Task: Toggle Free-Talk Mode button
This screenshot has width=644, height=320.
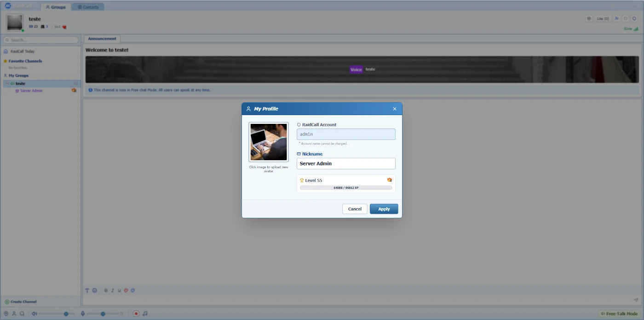Action: point(619,314)
